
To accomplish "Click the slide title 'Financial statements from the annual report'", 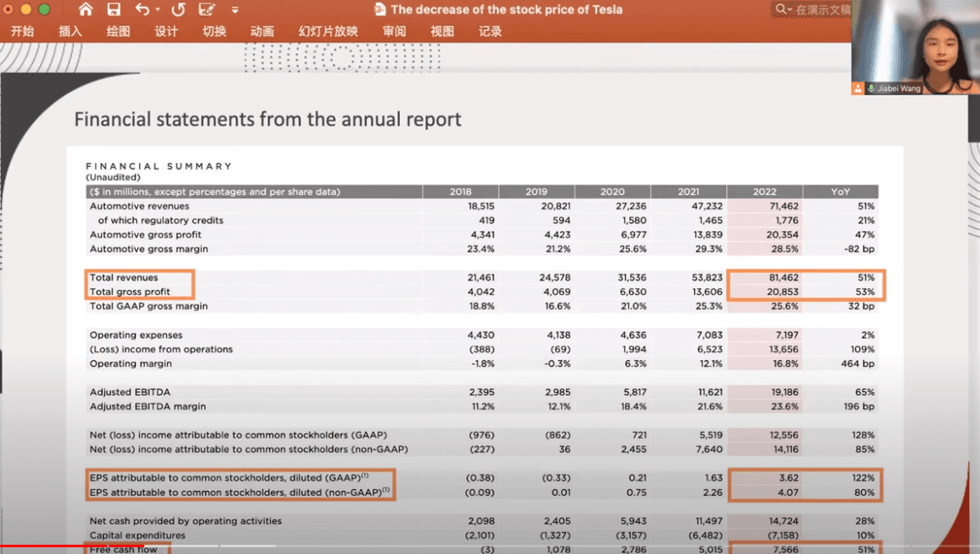I will point(267,119).
